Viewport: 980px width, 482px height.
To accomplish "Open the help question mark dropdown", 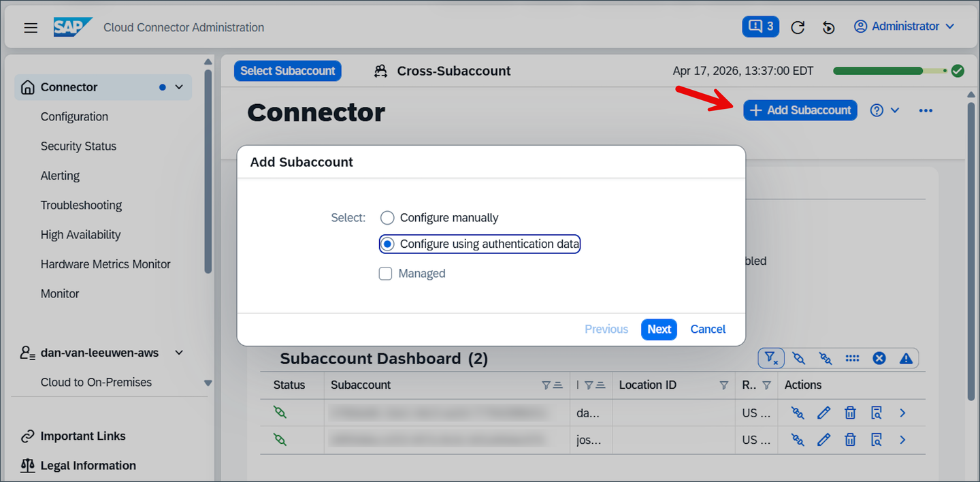I will click(885, 110).
